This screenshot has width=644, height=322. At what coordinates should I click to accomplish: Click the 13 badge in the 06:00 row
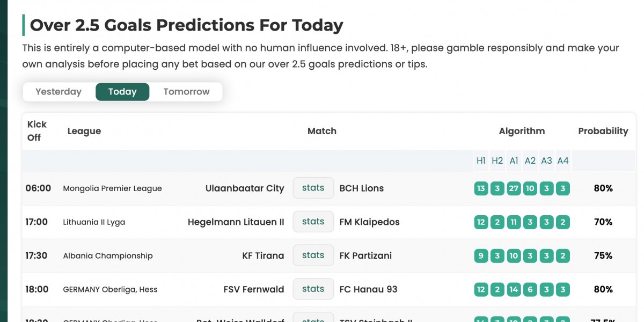pos(481,188)
